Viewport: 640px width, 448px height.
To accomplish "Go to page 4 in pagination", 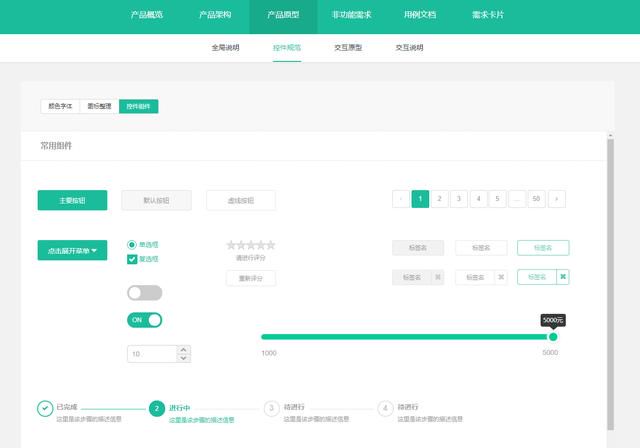I will pos(478,199).
